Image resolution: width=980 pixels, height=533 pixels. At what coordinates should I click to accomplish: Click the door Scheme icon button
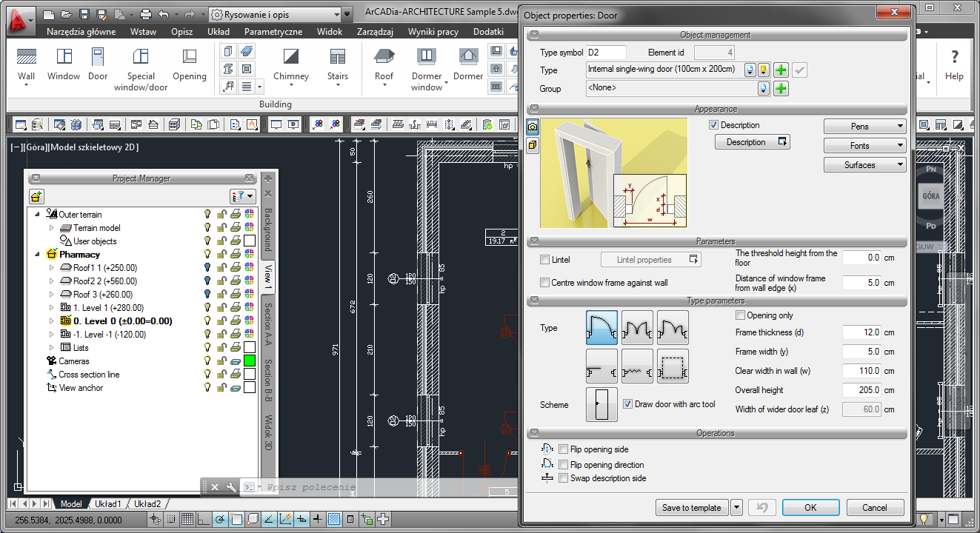click(601, 404)
